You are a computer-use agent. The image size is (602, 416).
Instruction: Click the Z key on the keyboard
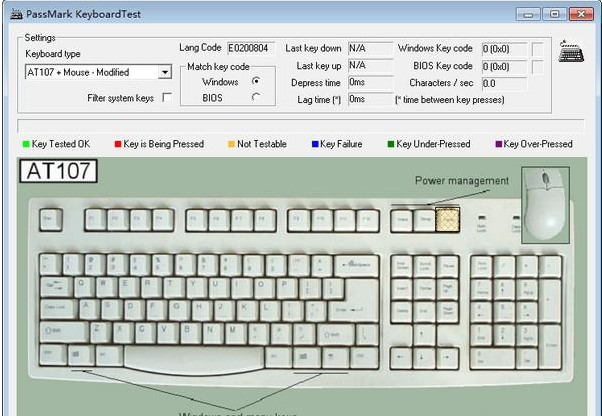(x=100, y=332)
